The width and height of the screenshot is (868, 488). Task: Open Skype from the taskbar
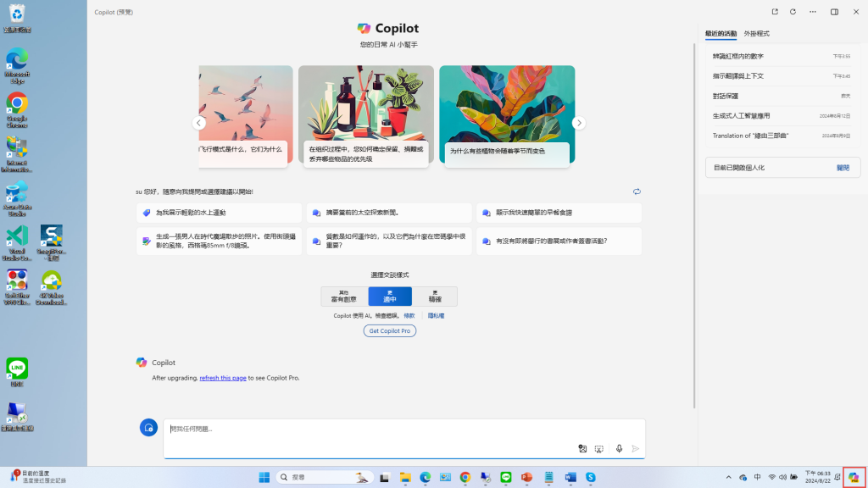click(x=591, y=477)
